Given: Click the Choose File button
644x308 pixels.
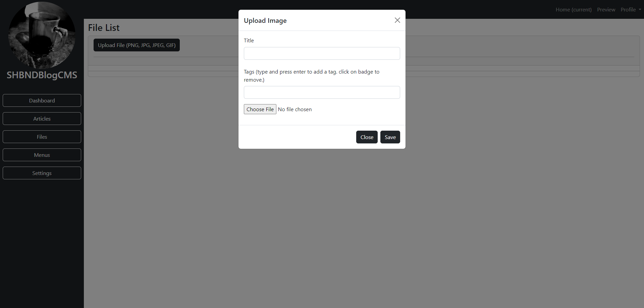Looking at the screenshot, I should tap(260, 109).
